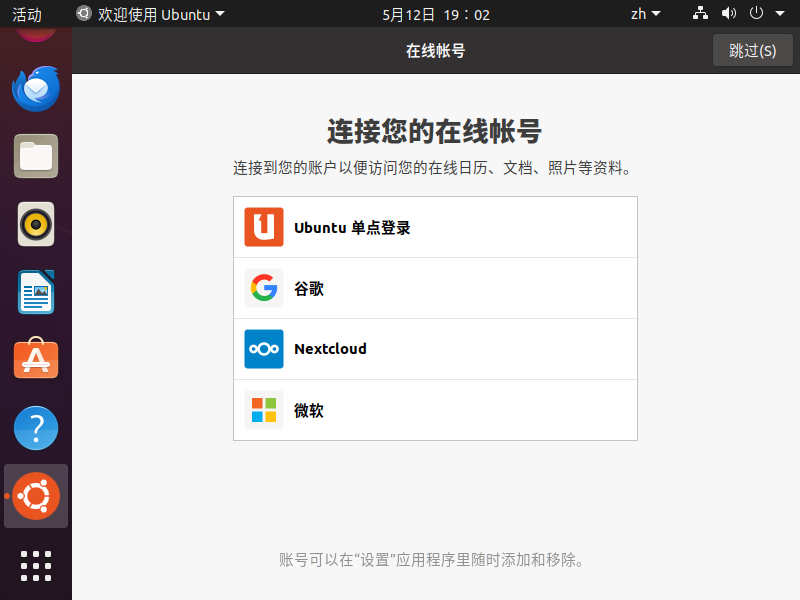The height and width of the screenshot is (600, 800).
Task: Select the 谷歌 account row
Action: coord(435,288)
